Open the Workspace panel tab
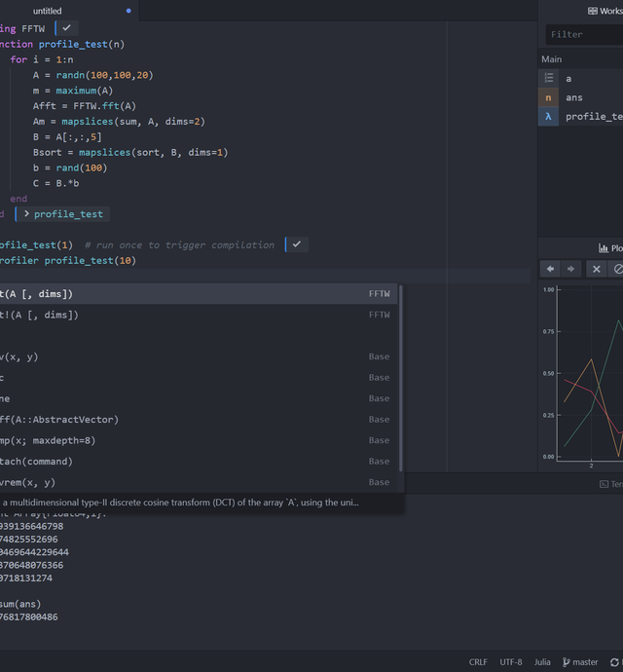Image resolution: width=623 pixels, height=672 pixels. coord(605,11)
